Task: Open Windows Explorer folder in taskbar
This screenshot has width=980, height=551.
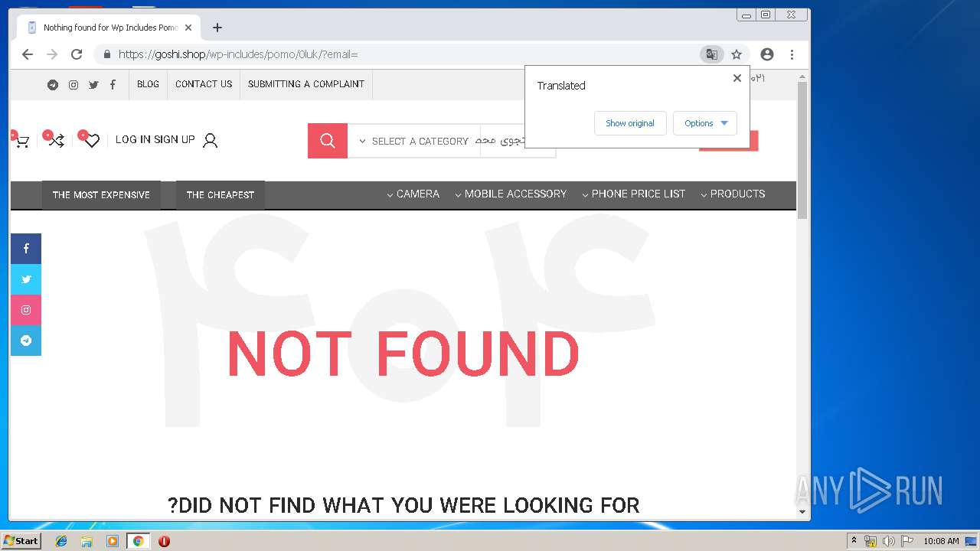Action: click(x=87, y=541)
